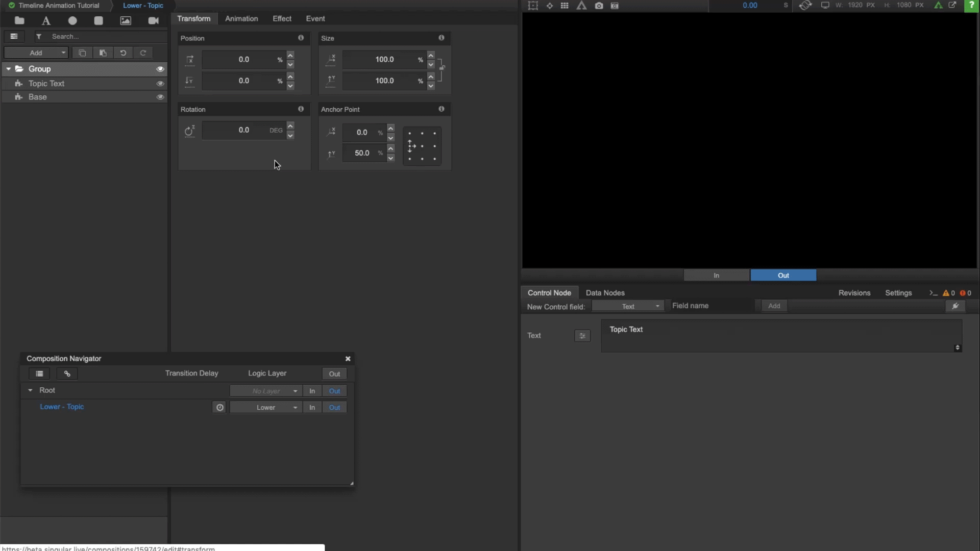Open the Event tab
Image resolution: width=980 pixels, height=551 pixels.
[x=315, y=18]
